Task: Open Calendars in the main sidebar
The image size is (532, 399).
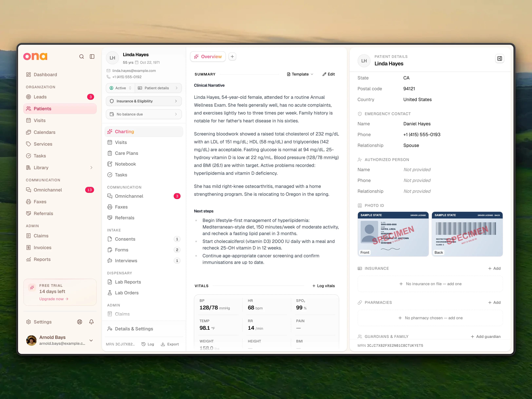Action: pos(60,132)
